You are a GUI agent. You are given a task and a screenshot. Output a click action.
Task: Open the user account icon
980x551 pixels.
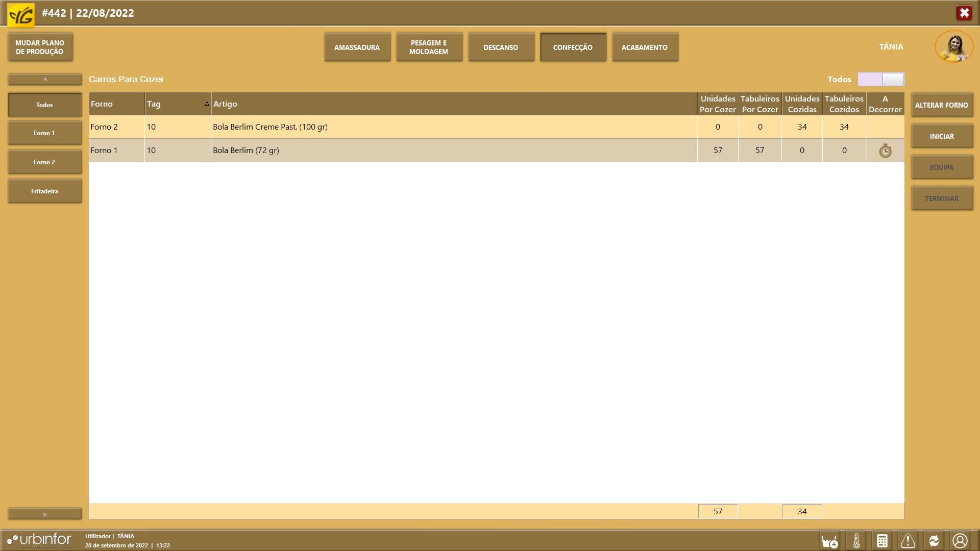pos(960,541)
